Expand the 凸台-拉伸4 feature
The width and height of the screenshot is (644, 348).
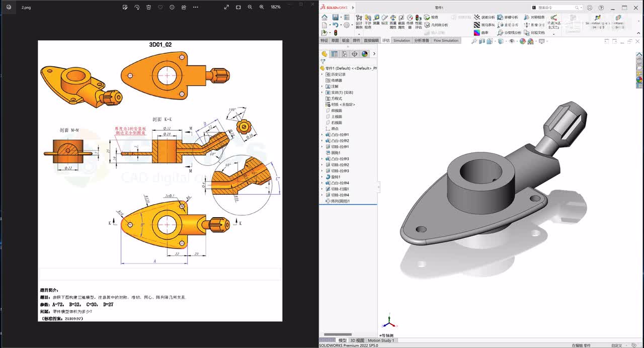pos(322,183)
